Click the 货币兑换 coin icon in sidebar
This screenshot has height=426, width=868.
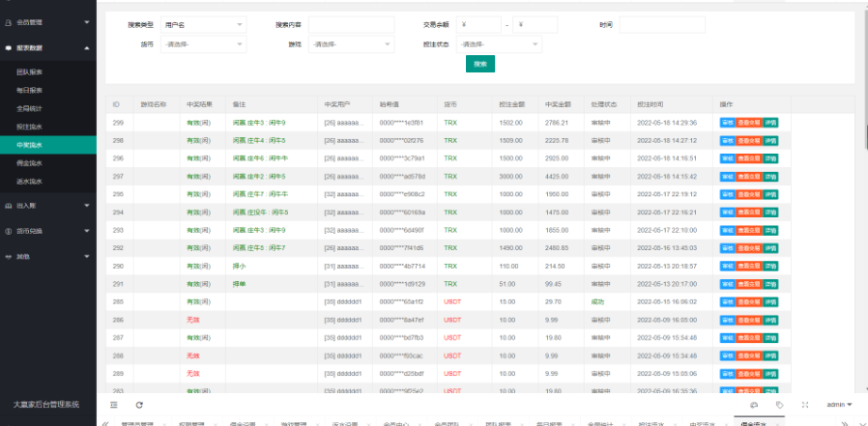(x=8, y=231)
